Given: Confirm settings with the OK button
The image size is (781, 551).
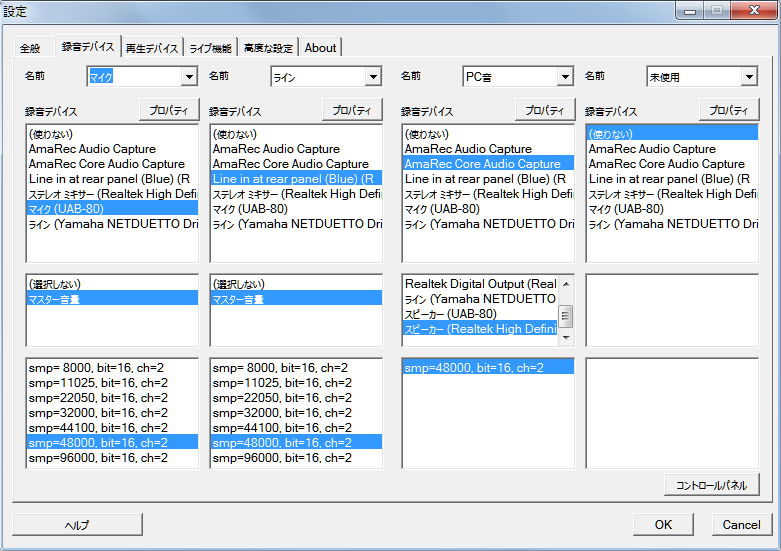Looking at the screenshot, I should click(663, 525).
